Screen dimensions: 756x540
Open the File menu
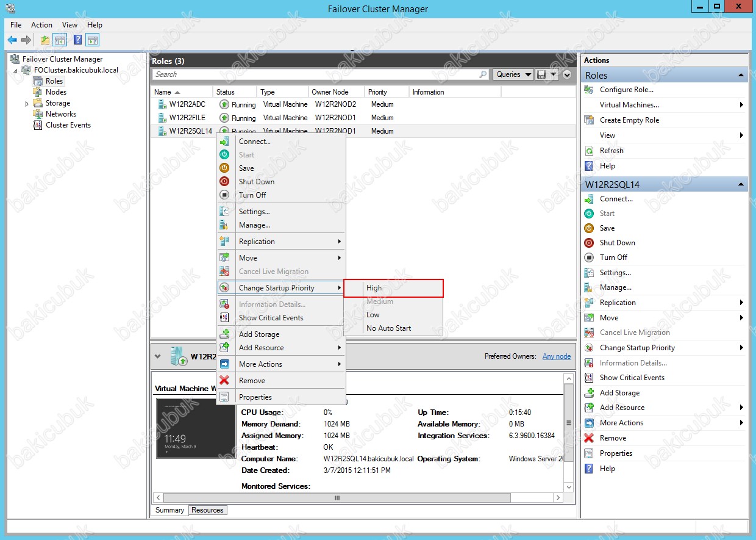pyautogui.click(x=16, y=25)
